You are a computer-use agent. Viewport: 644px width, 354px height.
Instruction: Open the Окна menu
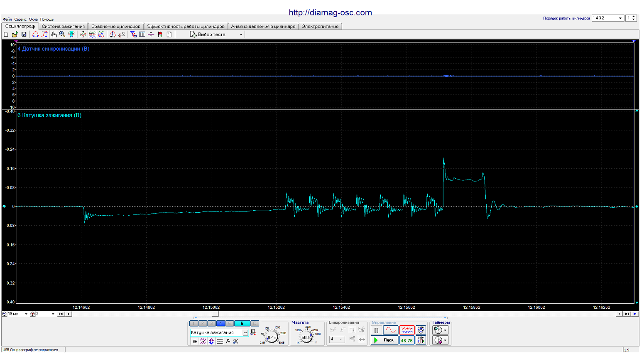(x=33, y=20)
